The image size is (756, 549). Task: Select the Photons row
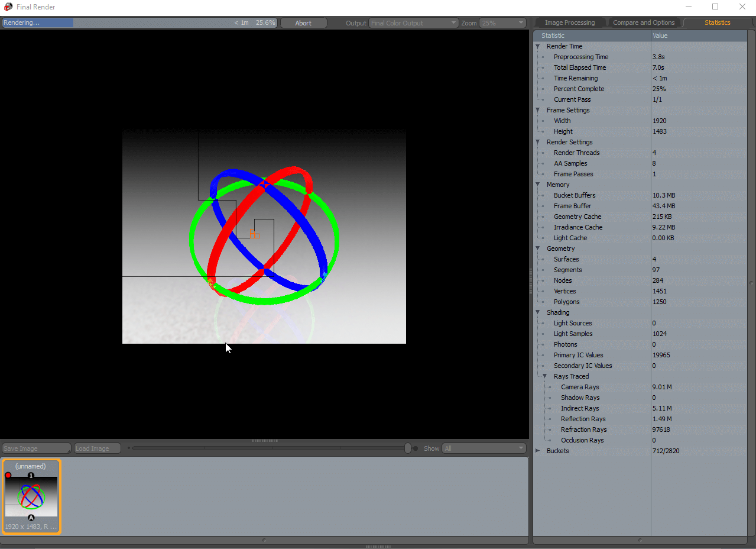pyautogui.click(x=641, y=344)
